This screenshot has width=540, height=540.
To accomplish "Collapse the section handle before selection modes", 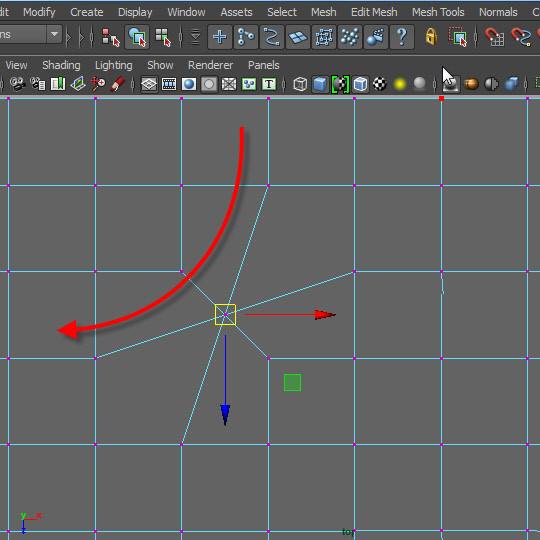I will point(92,37).
